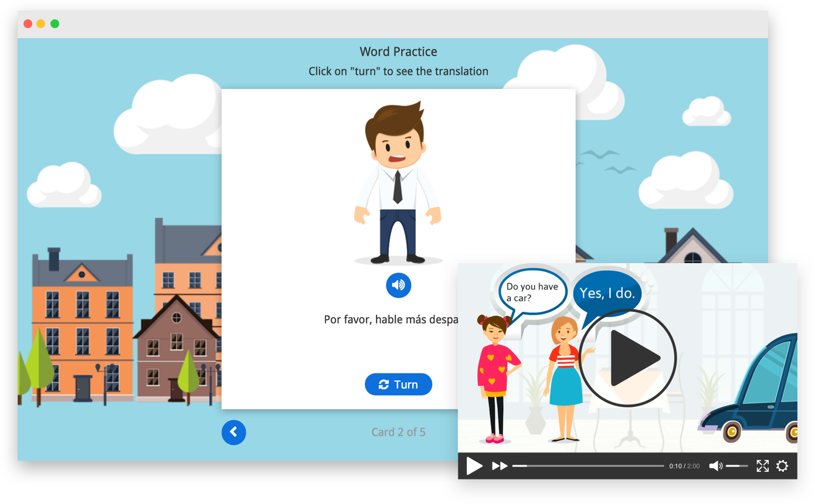Click the refresh icon inside the Turn button
The image size is (815, 504).
[384, 384]
